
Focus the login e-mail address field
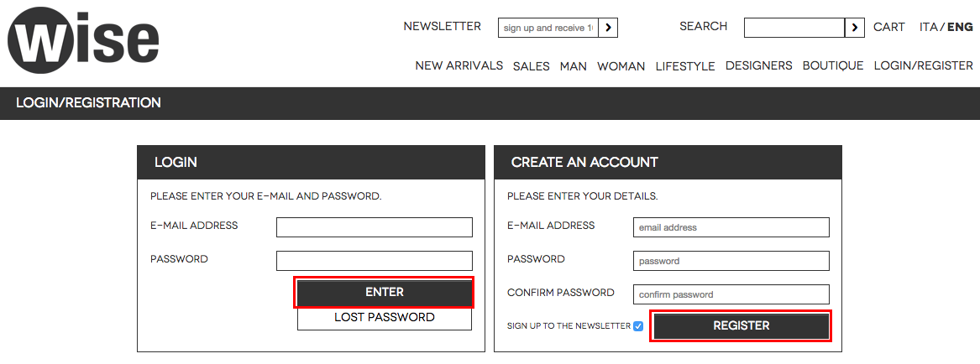coord(375,227)
